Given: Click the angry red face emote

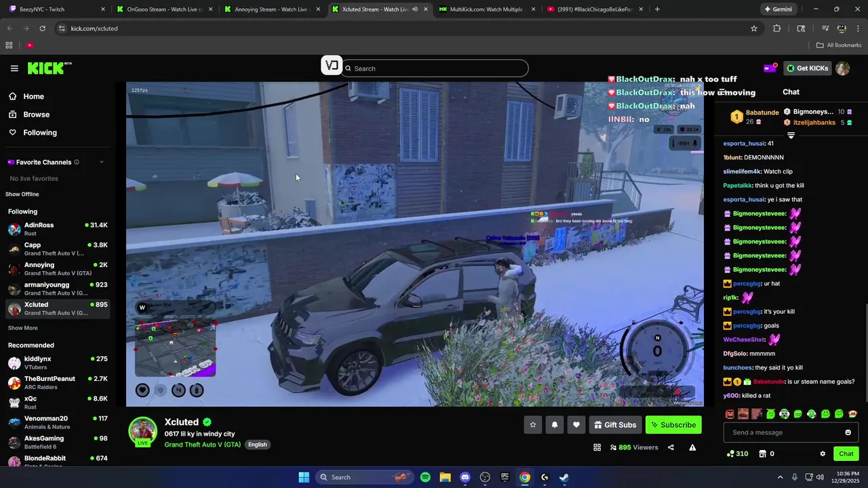Looking at the screenshot, I should coord(730,414).
